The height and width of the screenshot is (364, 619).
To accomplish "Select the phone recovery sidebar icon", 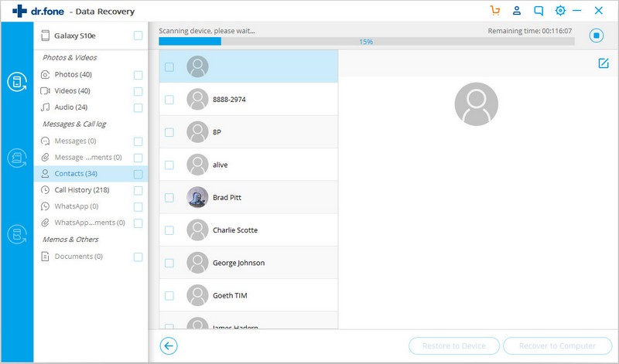I will [17, 82].
